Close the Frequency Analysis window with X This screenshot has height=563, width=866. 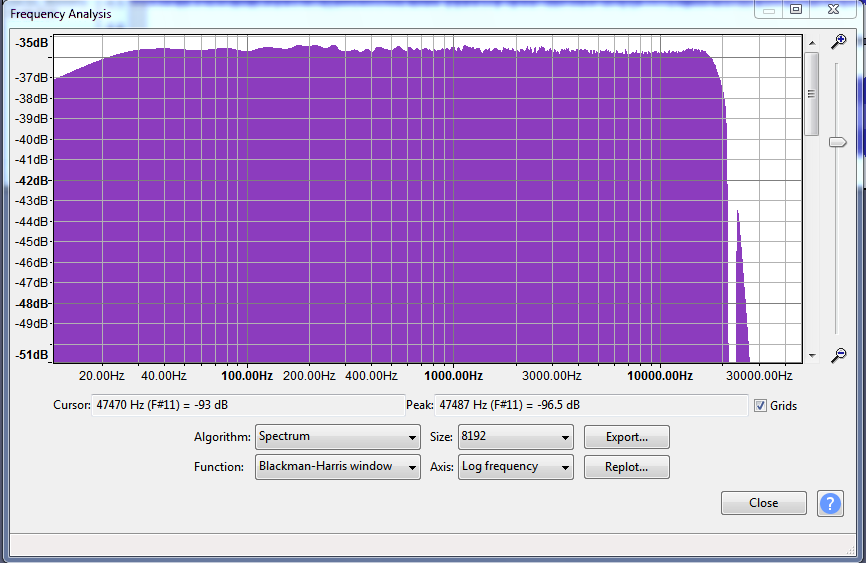coord(834,9)
